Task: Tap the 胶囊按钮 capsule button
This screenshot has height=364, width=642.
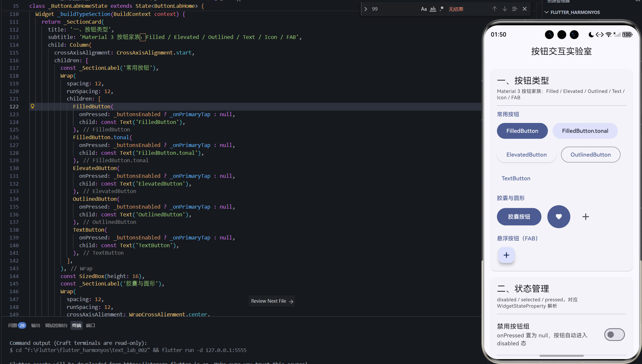Action: click(519, 217)
